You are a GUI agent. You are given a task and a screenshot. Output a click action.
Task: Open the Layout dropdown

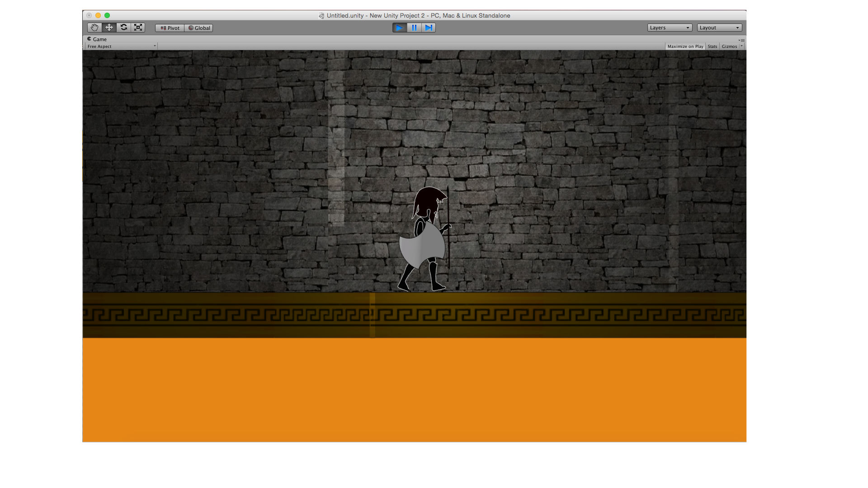pos(719,28)
